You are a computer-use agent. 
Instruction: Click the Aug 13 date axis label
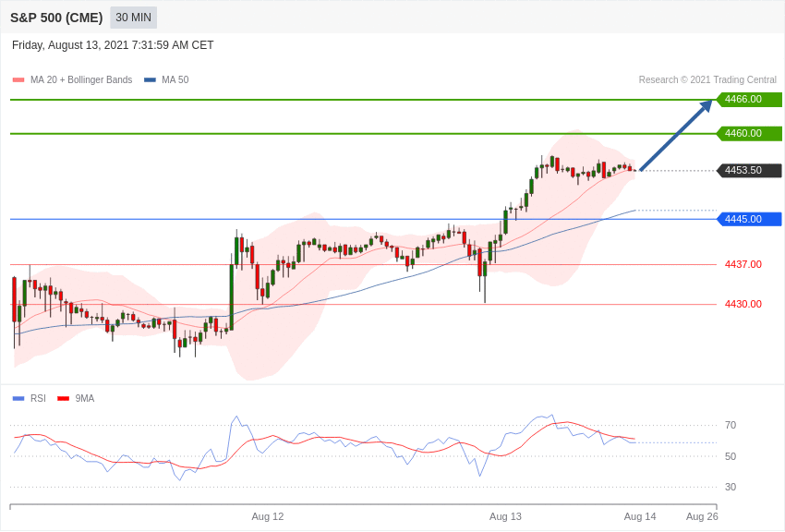(505, 516)
